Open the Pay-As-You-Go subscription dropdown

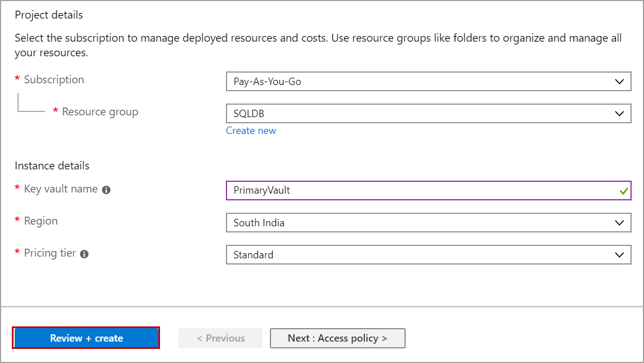(428, 81)
